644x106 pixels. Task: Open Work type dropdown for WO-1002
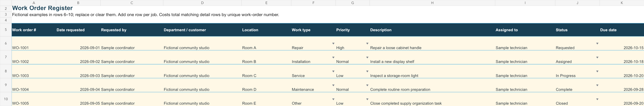pos(333,58)
